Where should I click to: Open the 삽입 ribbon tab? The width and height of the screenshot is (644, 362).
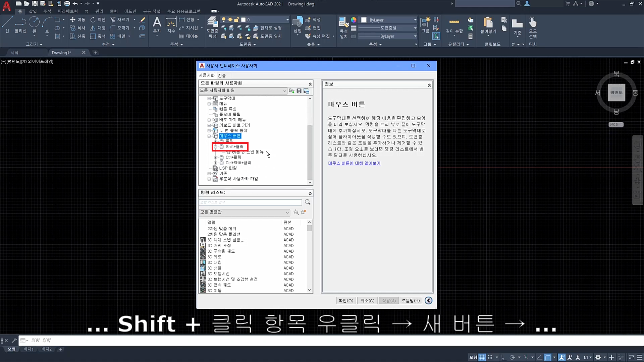coord(33,11)
